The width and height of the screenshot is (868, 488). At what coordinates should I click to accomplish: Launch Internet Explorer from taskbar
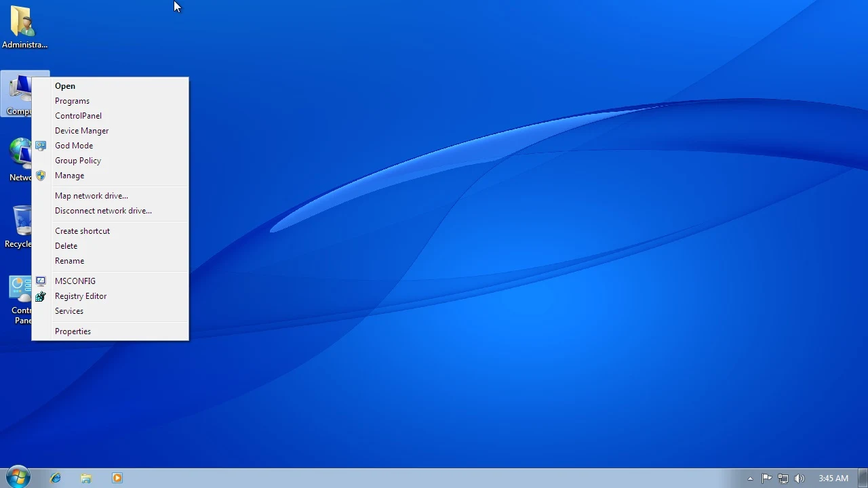[x=56, y=478]
